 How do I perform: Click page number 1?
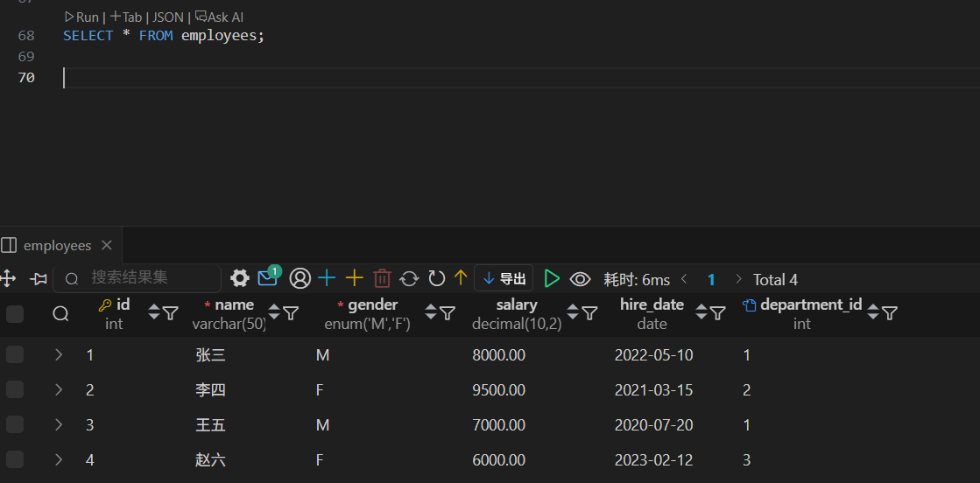tap(711, 280)
